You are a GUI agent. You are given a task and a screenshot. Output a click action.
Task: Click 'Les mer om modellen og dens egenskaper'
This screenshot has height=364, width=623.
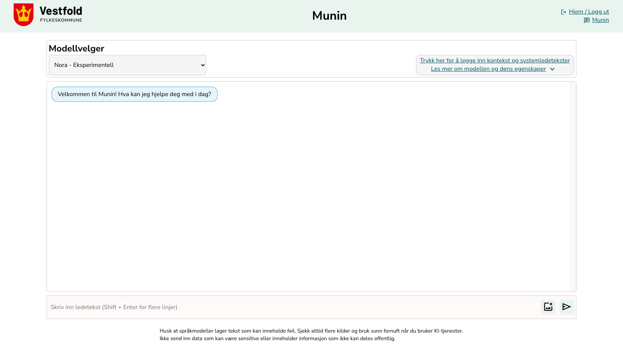(488, 69)
